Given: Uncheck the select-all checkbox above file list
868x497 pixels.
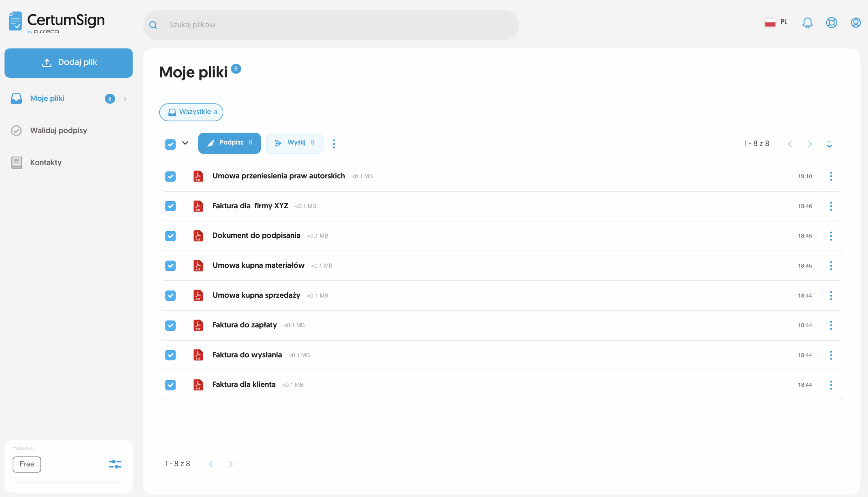Looking at the screenshot, I should point(170,145).
